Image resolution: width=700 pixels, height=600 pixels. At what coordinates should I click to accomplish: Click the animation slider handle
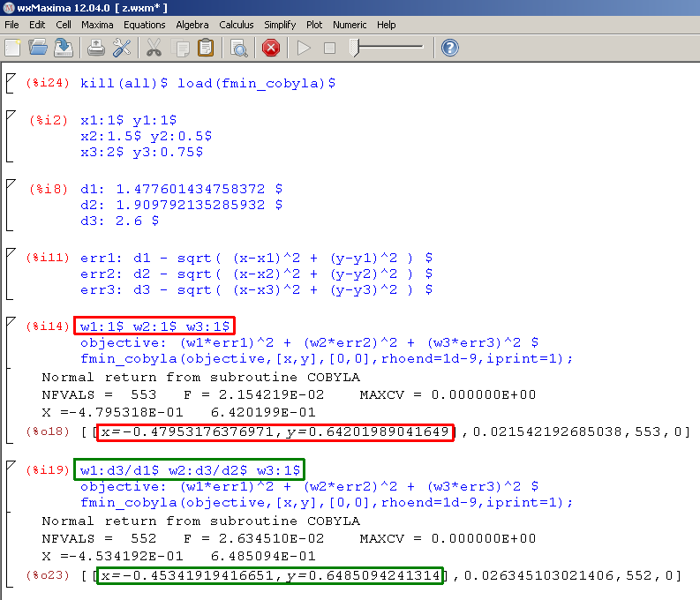(x=354, y=48)
